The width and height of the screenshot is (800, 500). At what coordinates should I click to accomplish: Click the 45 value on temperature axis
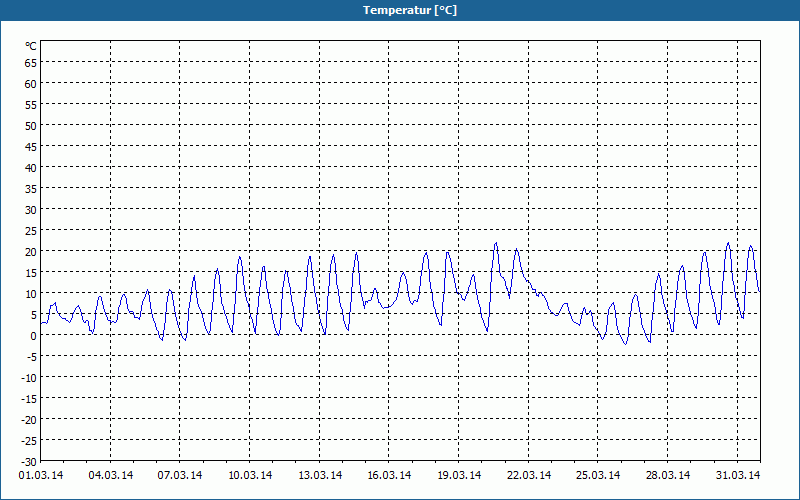[31, 146]
